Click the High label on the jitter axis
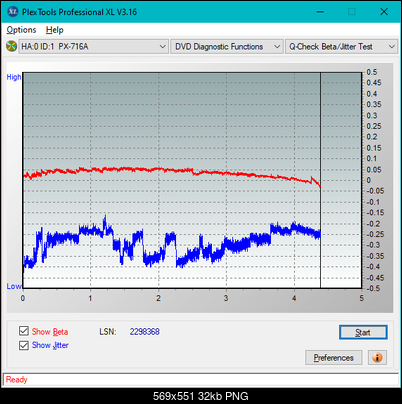Viewport: 402px width, 404px height. pyautogui.click(x=14, y=77)
